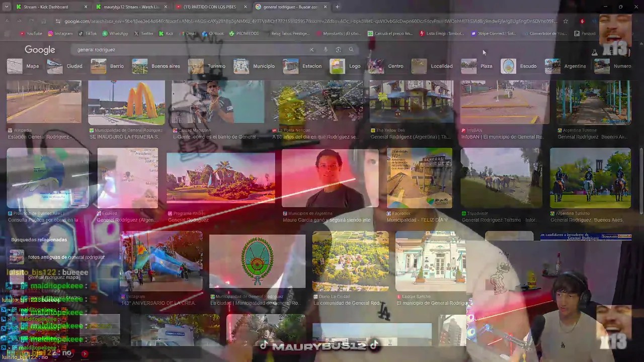Open the Stripe Connect bookmark
Screen dimensions: 644x362
tap(494, 34)
